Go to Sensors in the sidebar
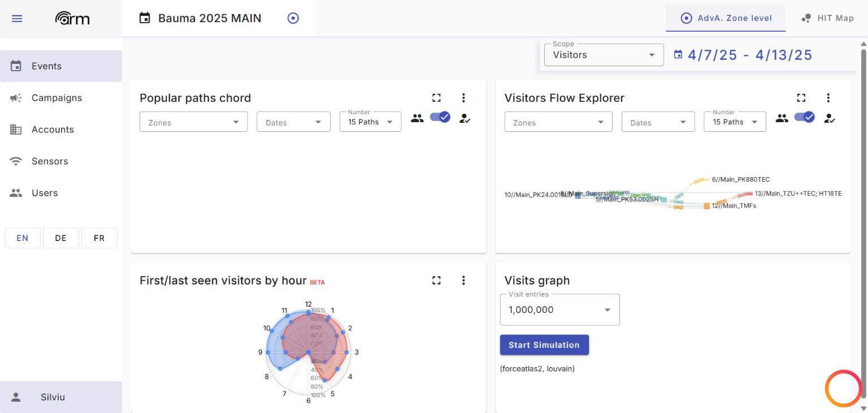The height and width of the screenshot is (413, 868). [61, 161]
